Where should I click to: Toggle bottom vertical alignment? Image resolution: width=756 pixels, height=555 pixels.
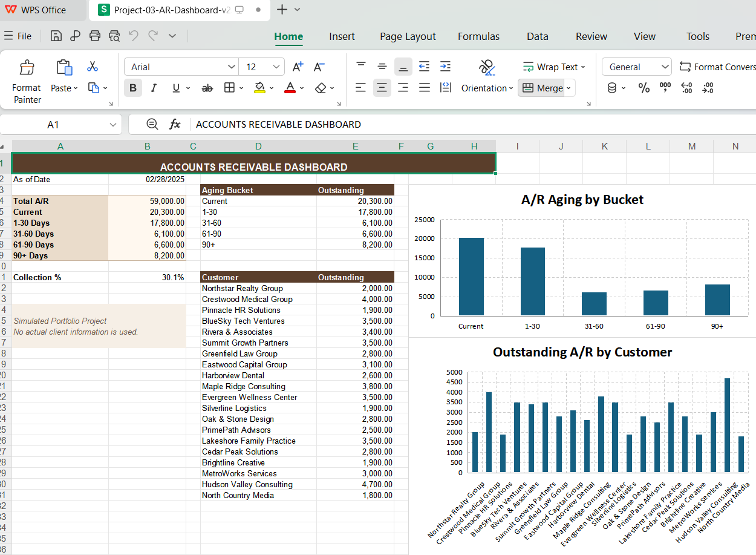click(403, 66)
